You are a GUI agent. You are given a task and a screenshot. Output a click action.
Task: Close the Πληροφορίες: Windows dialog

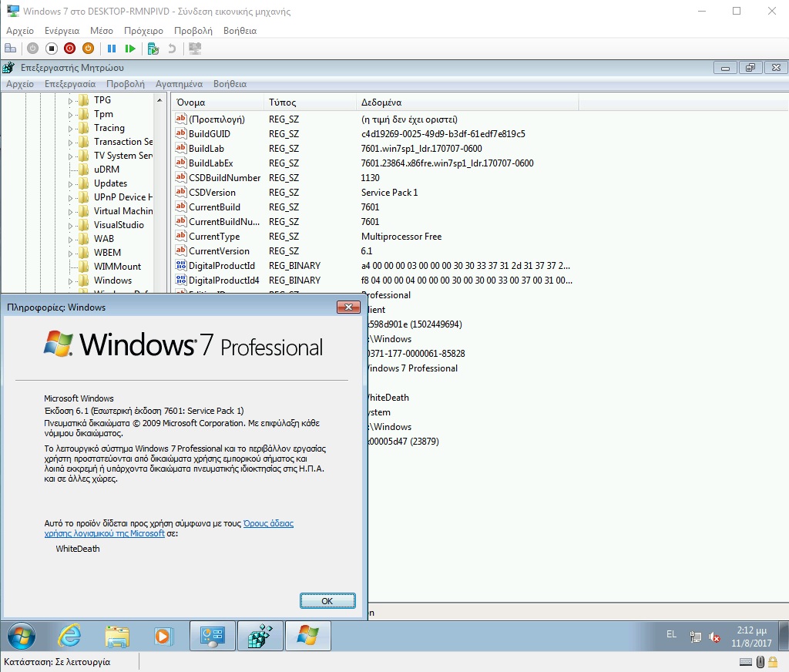click(x=348, y=307)
